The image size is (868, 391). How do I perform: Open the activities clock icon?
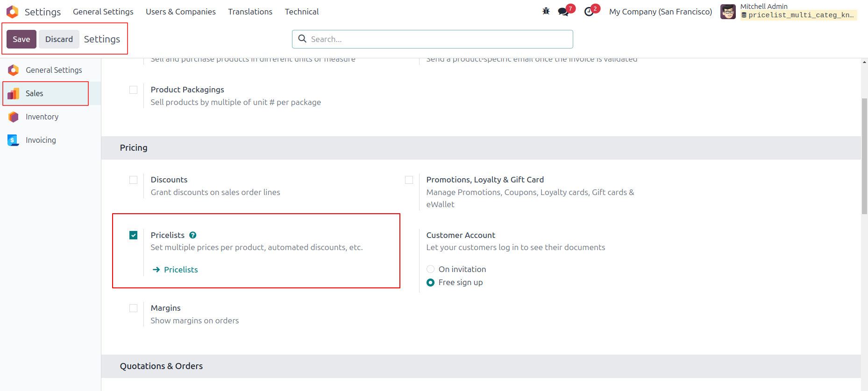[x=589, y=12]
